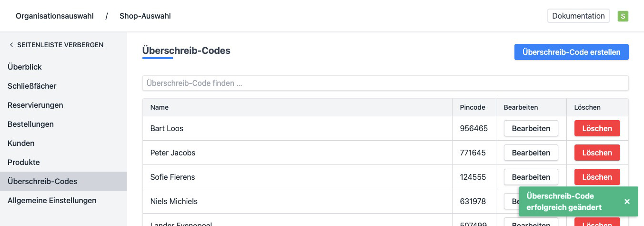Show the Produkte section

[24, 162]
